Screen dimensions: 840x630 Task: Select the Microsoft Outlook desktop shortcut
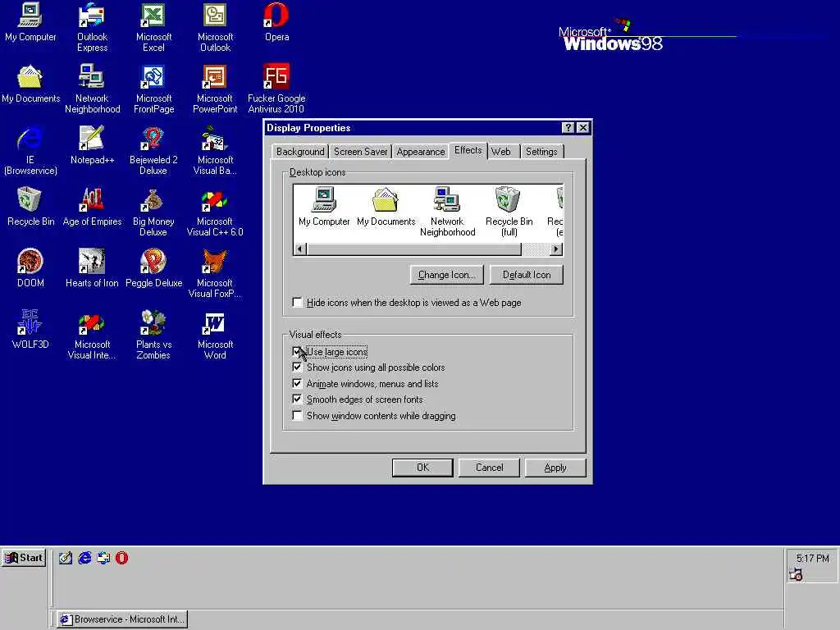click(x=216, y=27)
